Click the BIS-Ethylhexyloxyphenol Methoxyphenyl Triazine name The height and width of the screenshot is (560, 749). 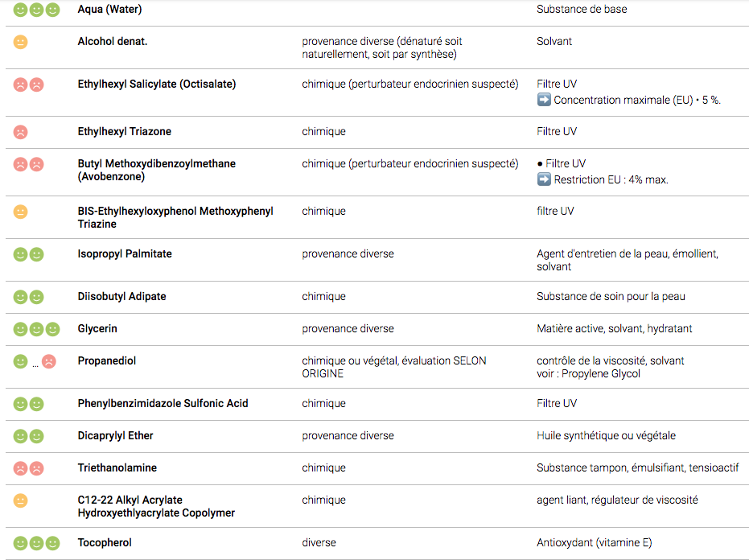[175, 211]
